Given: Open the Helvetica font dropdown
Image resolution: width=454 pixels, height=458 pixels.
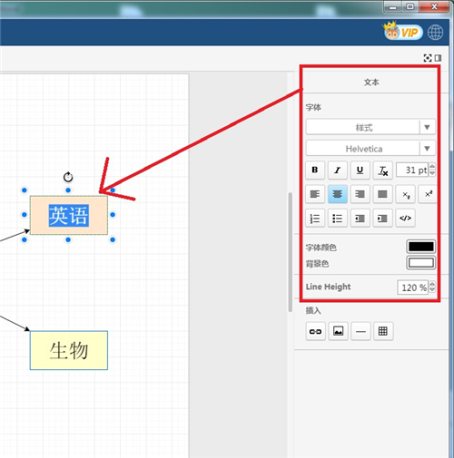Looking at the screenshot, I should pos(370,148).
